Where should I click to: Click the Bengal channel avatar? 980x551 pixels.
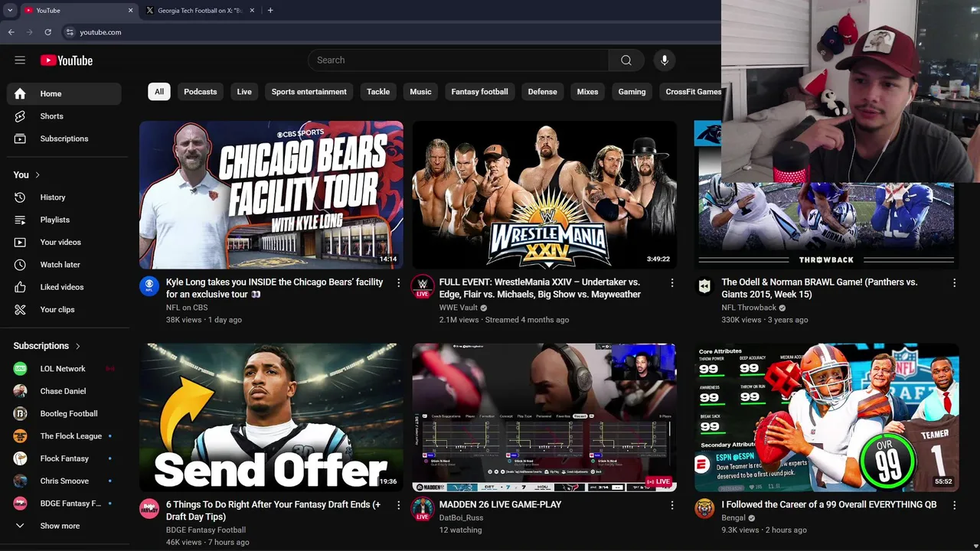pyautogui.click(x=704, y=509)
